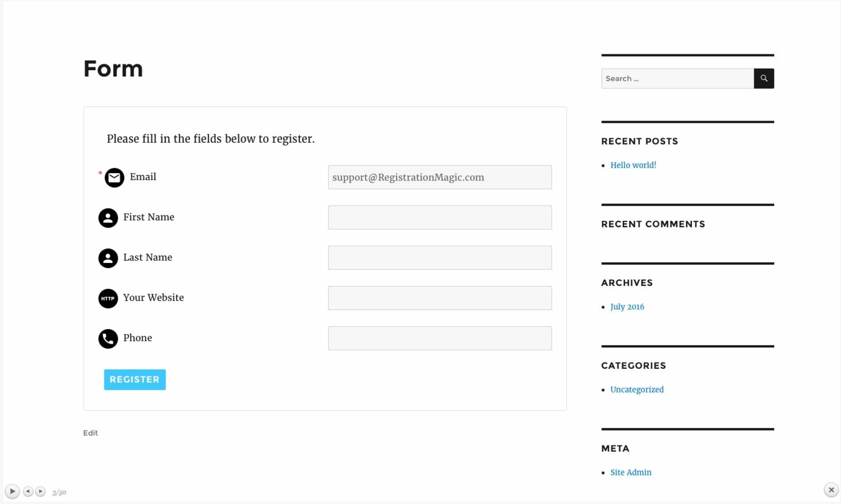
Task: Open the Hello world! post link
Action: pyautogui.click(x=633, y=165)
